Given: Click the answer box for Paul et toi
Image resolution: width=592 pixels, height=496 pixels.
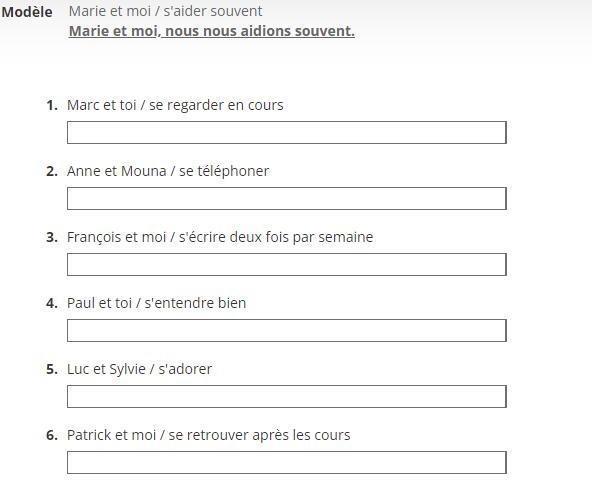Looking at the screenshot, I should pyautogui.click(x=287, y=331).
